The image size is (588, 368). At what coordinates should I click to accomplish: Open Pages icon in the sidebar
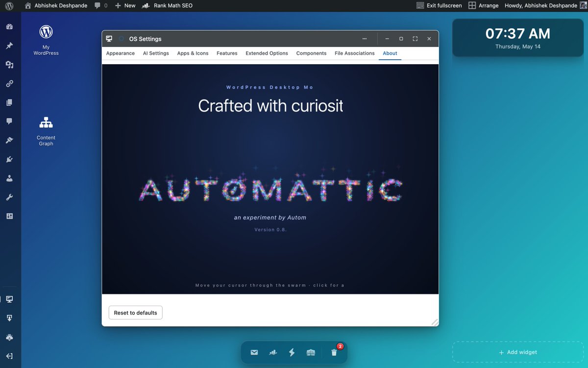[x=9, y=102]
